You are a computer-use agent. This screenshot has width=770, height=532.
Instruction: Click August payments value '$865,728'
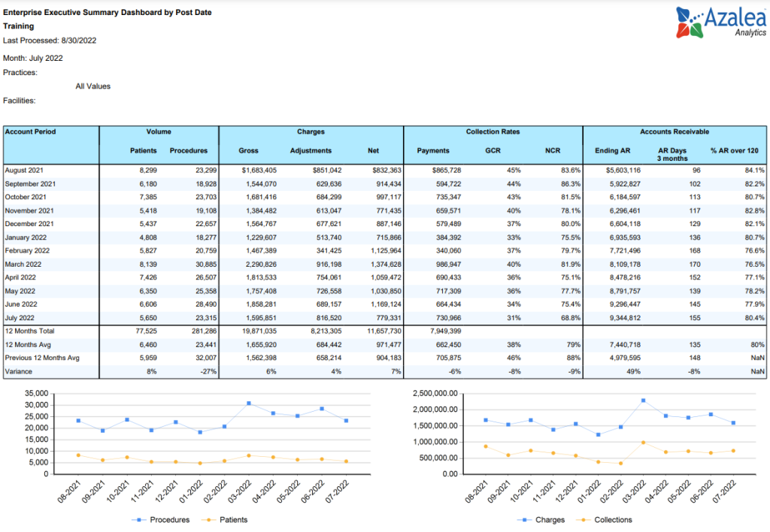point(447,171)
